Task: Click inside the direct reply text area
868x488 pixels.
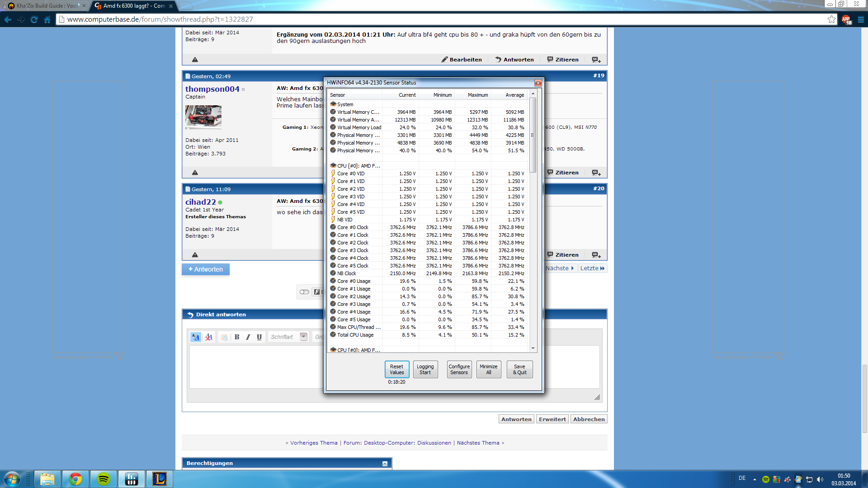Action: [255, 366]
